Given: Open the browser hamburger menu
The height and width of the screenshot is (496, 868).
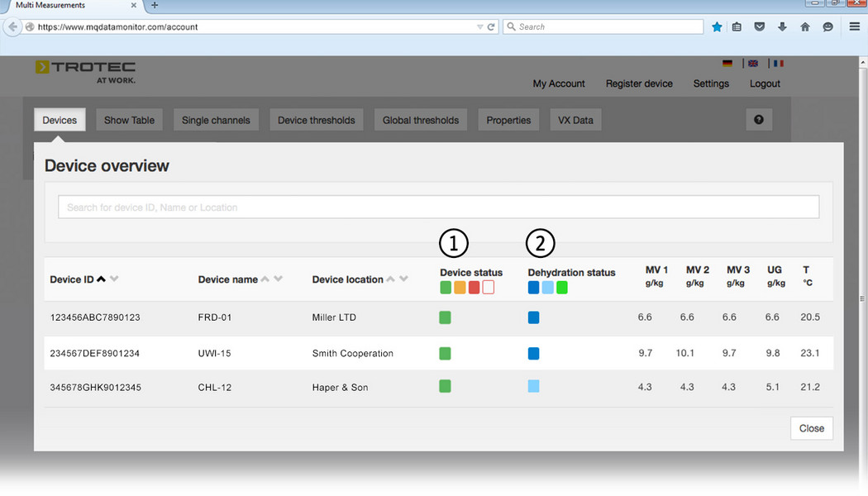Looking at the screenshot, I should coord(854,26).
